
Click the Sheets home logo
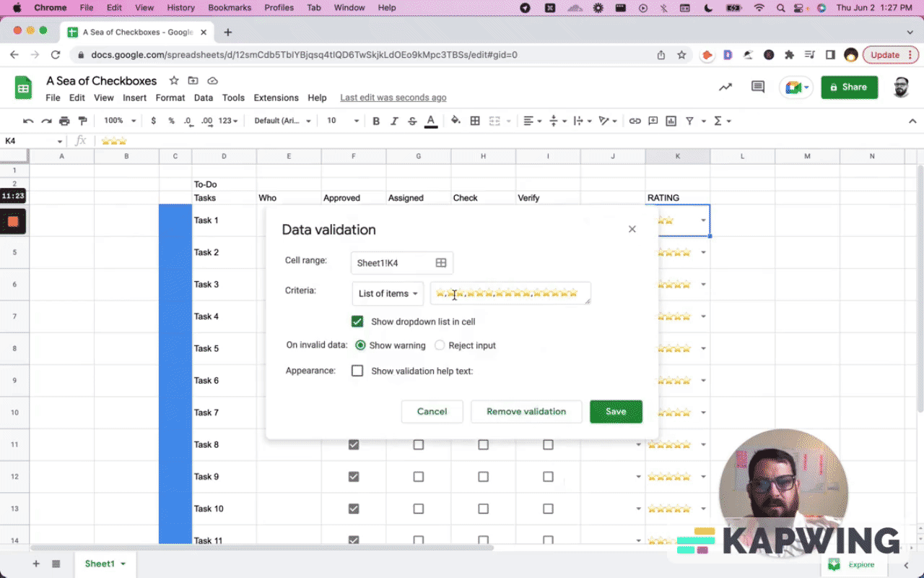tap(24, 88)
